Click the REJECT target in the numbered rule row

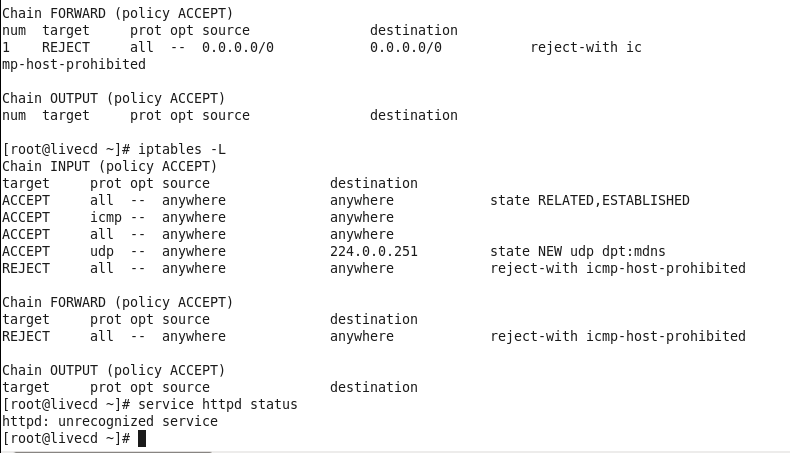click(66, 47)
